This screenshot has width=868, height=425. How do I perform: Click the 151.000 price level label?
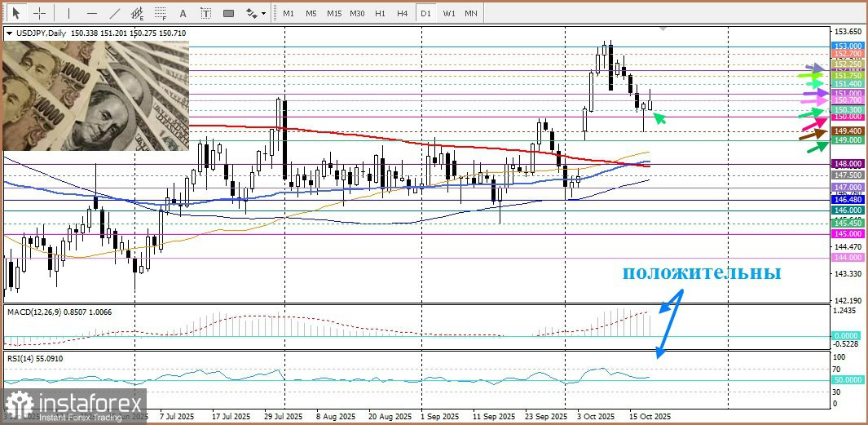[848, 94]
